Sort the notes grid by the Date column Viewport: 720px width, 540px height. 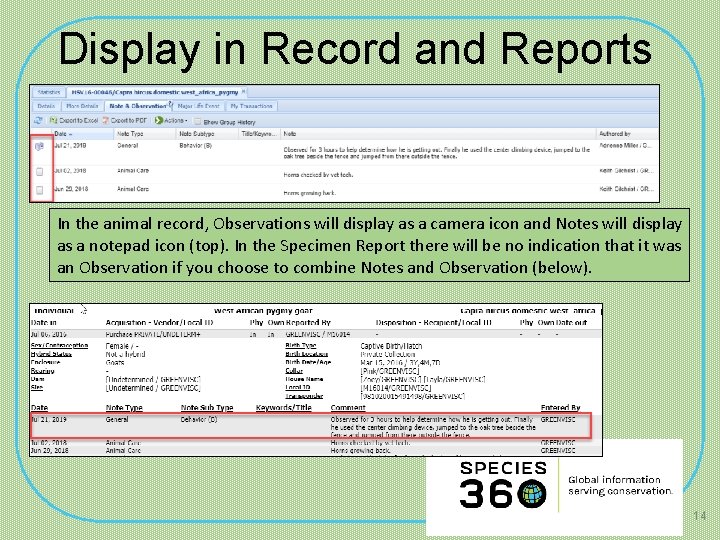pyautogui.click(x=83, y=134)
